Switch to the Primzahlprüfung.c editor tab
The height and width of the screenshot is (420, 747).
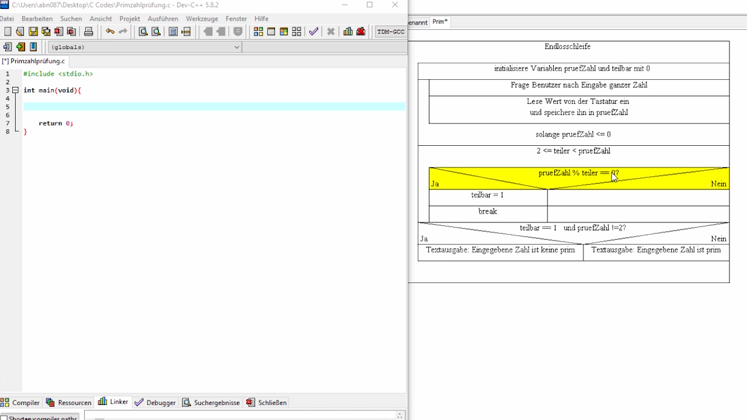[34, 61]
